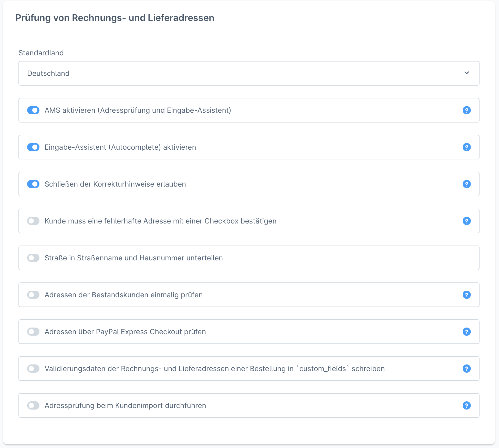Open the Standardland dropdown showing Deutschland
499x448 pixels.
point(249,73)
